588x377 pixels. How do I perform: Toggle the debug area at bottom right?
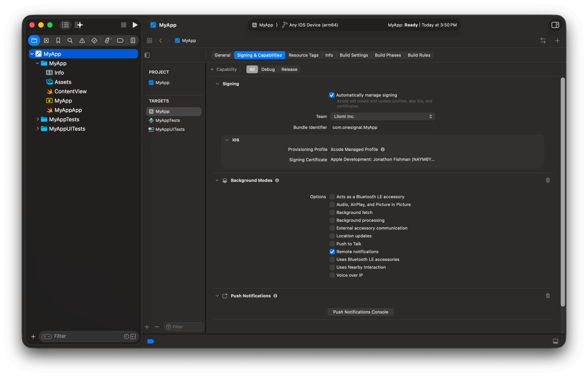coord(556,341)
